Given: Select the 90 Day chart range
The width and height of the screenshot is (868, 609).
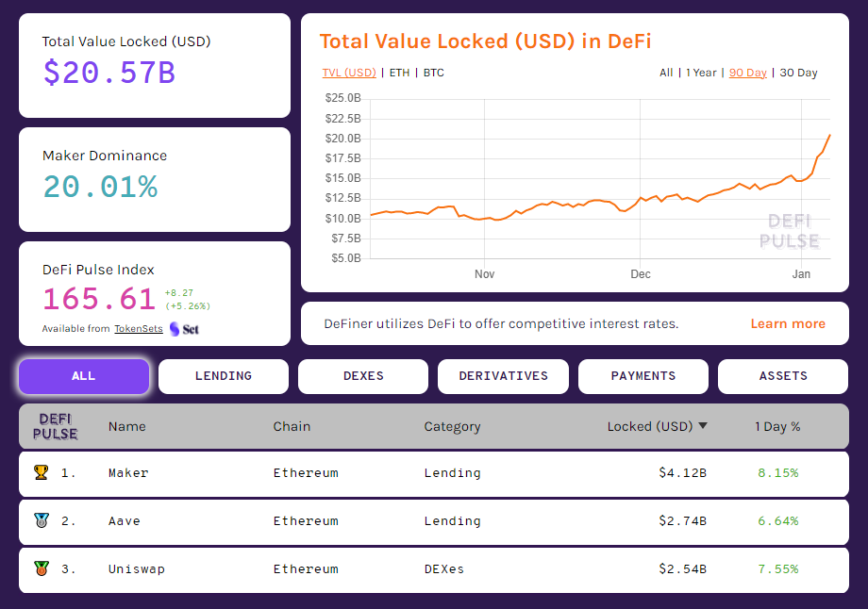Looking at the screenshot, I should [x=748, y=73].
